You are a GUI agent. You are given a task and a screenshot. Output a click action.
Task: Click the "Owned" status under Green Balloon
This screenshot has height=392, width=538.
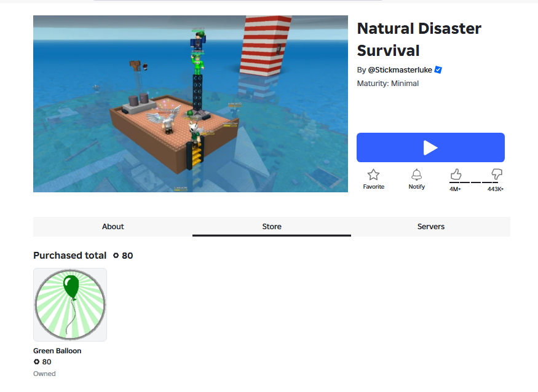[44, 374]
